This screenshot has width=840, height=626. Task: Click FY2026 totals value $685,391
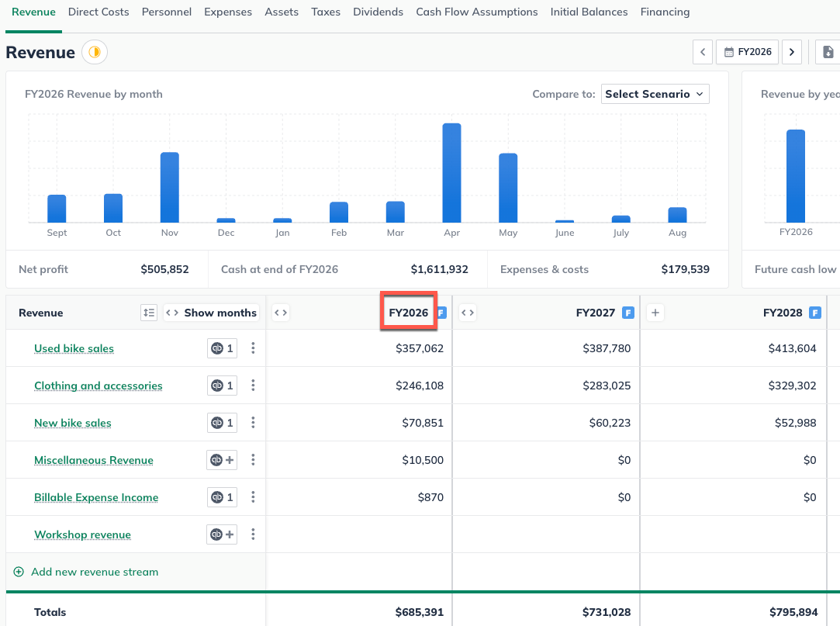point(420,612)
